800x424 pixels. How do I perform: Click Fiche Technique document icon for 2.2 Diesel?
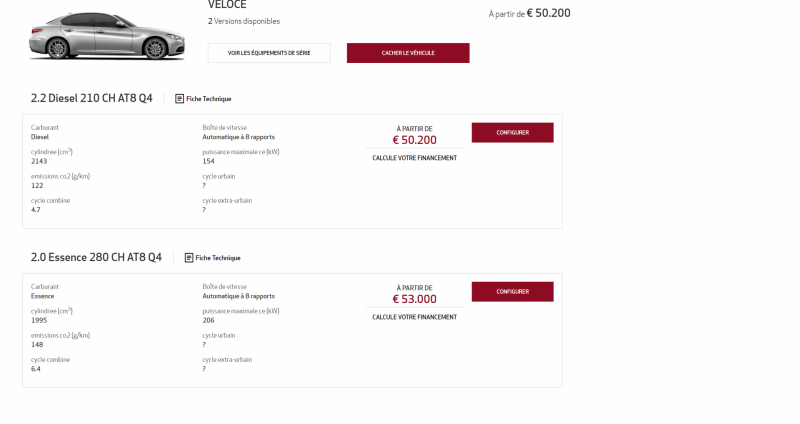(179, 99)
